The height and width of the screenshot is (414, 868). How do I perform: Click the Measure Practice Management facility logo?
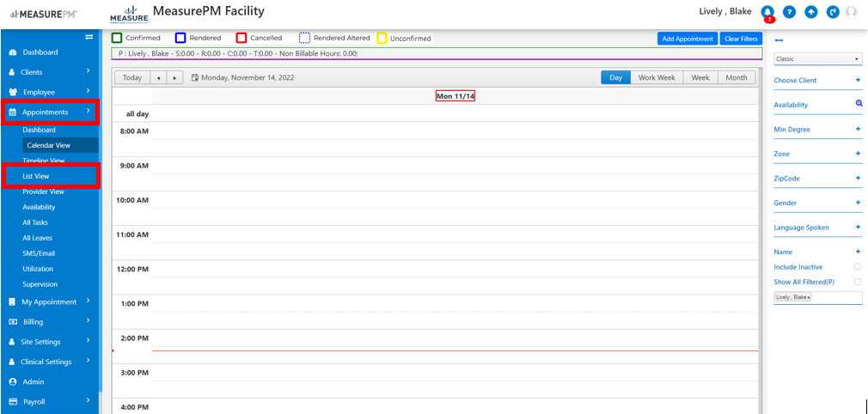click(x=130, y=15)
